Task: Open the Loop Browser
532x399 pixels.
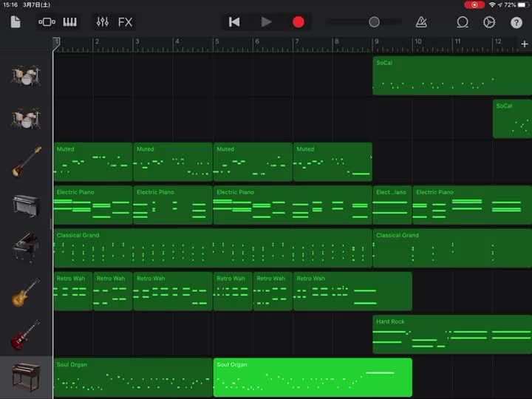Action: tap(463, 22)
